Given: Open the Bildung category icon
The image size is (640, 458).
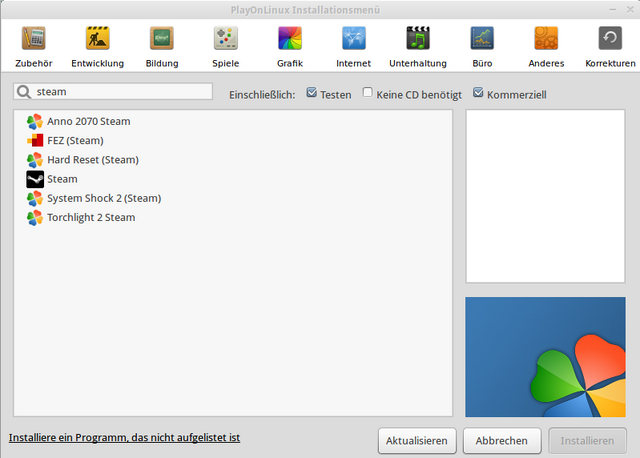Looking at the screenshot, I should (x=162, y=38).
